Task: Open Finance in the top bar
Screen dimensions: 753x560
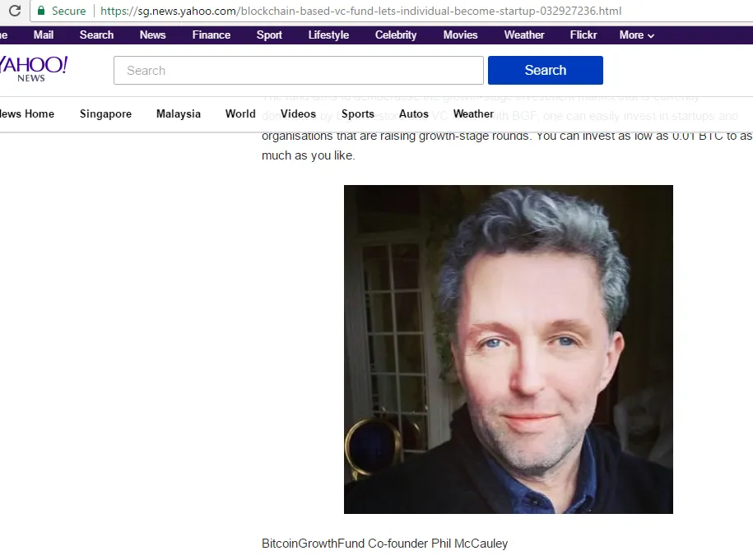Action: click(211, 35)
